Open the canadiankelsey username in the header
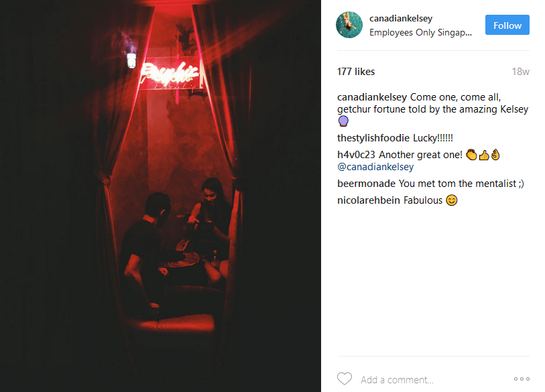This screenshot has height=392, width=545. click(401, 18)
